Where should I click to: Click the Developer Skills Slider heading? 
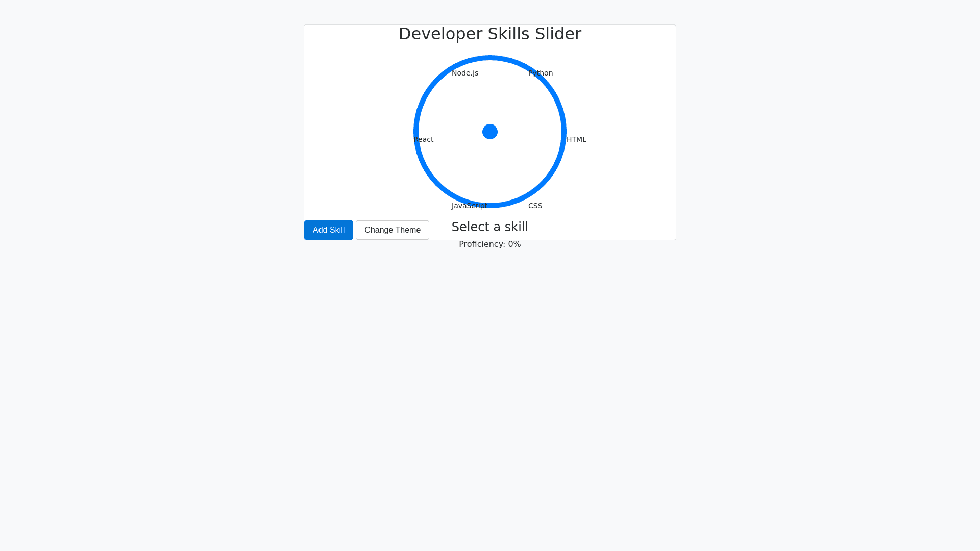[490, 34]
